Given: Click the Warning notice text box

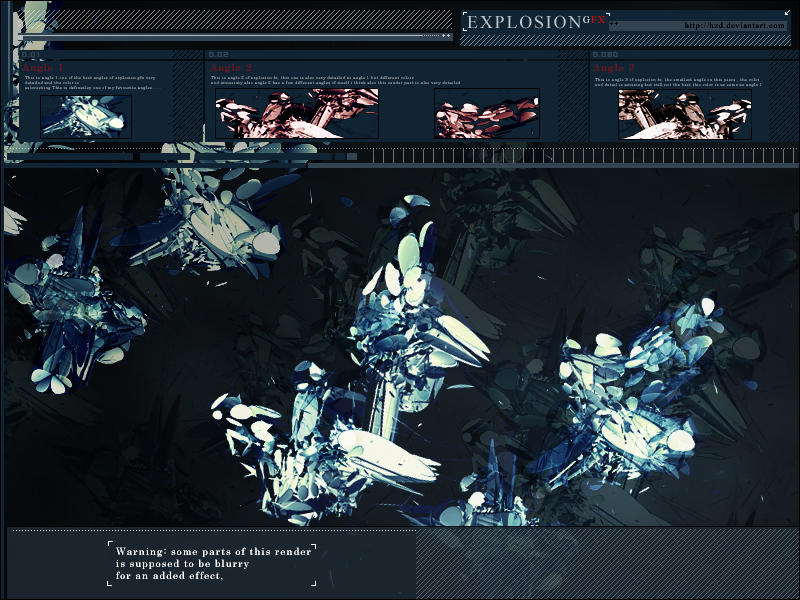Looking at the screenshot, I should pos(210,562).
